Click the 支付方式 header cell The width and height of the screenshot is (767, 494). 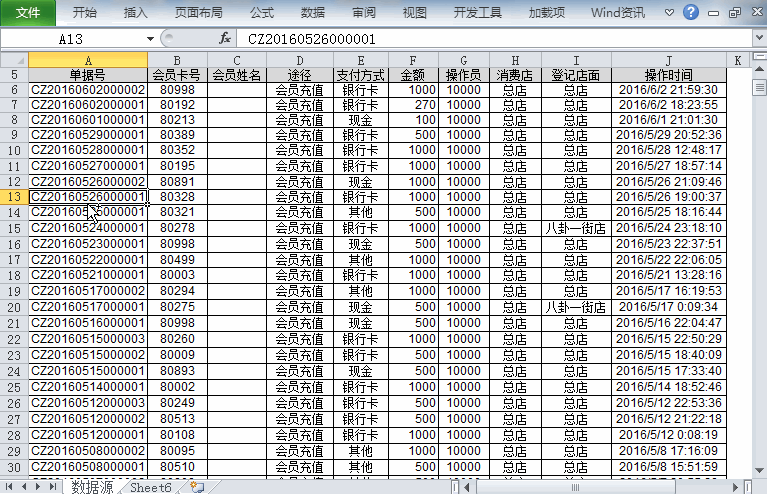(x=361, y=75)
